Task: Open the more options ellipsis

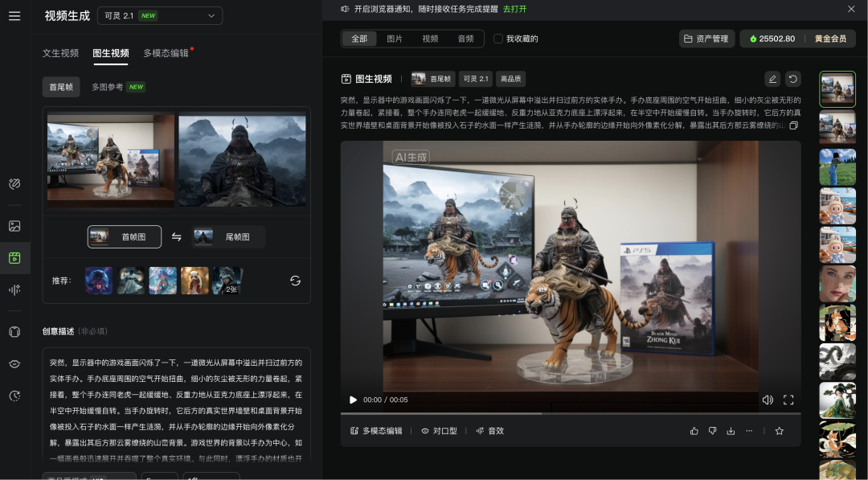Action: (749, 431)
